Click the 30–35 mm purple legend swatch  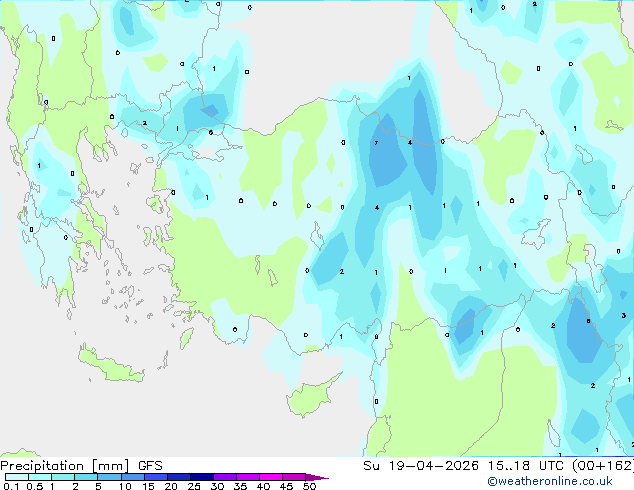click(225, 477)
